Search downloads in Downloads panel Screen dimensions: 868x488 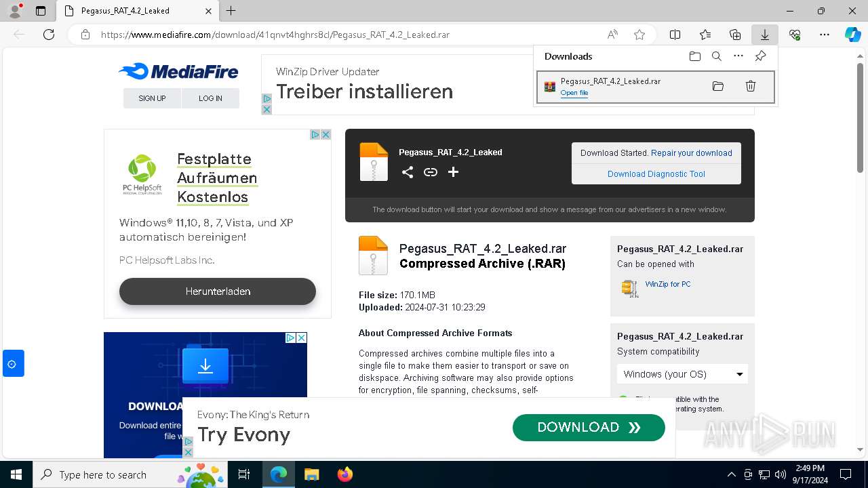point(716,56)
